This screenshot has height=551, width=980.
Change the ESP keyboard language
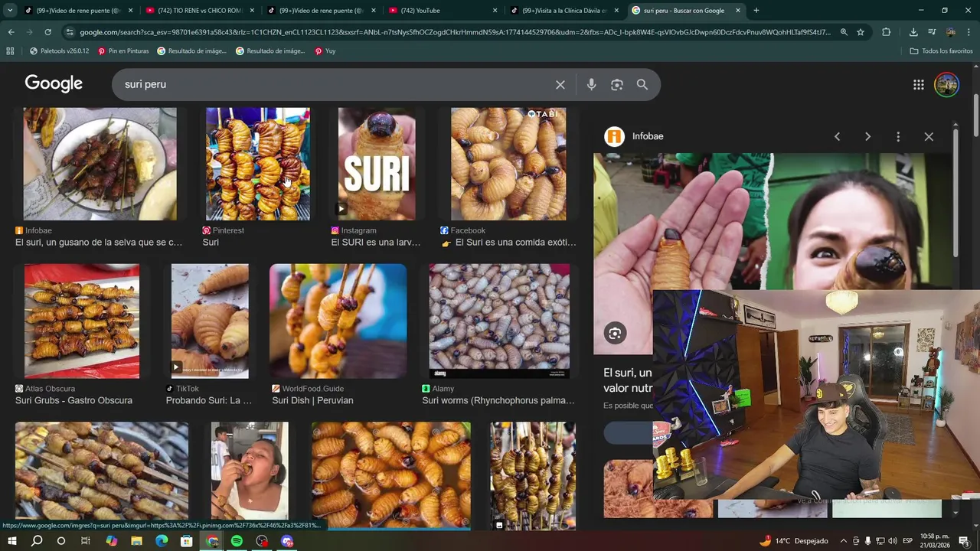[907, 541]
